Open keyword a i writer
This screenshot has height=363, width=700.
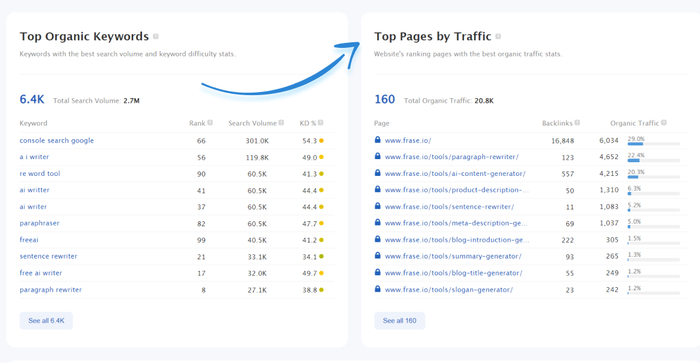pyautogui.click(x=34, y=157)
